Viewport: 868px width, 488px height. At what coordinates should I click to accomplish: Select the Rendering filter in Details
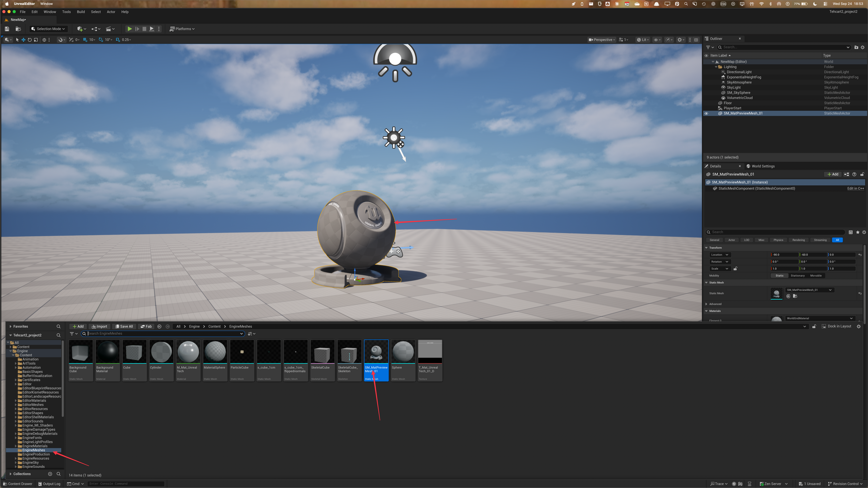799,240
